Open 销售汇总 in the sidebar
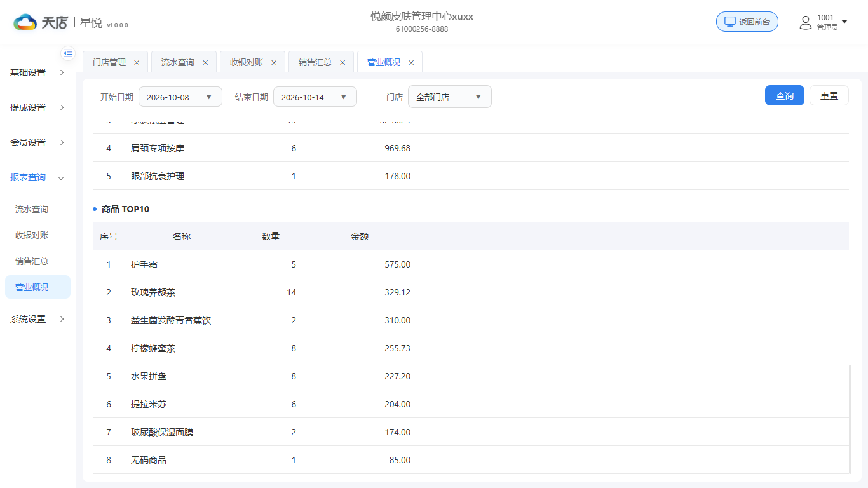 32,261
